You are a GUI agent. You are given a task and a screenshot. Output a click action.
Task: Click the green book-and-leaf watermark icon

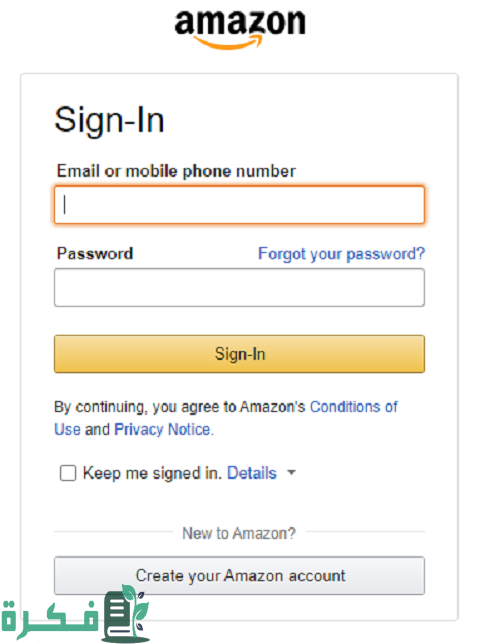(x=125, y=614)
